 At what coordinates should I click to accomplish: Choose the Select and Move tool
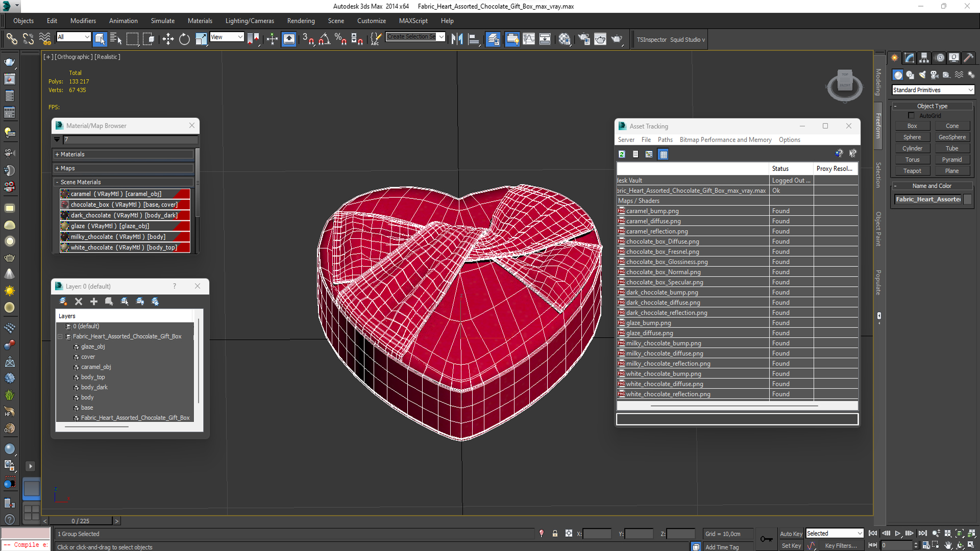[x=168, y=39]
